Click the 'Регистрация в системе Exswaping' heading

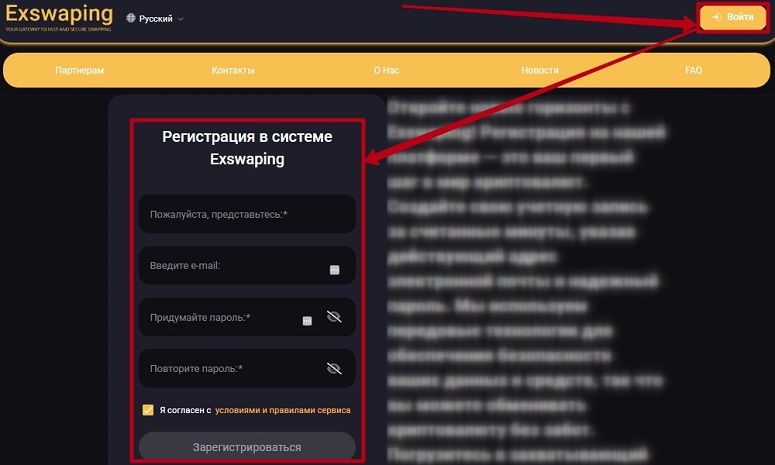[x=247, y=148]
